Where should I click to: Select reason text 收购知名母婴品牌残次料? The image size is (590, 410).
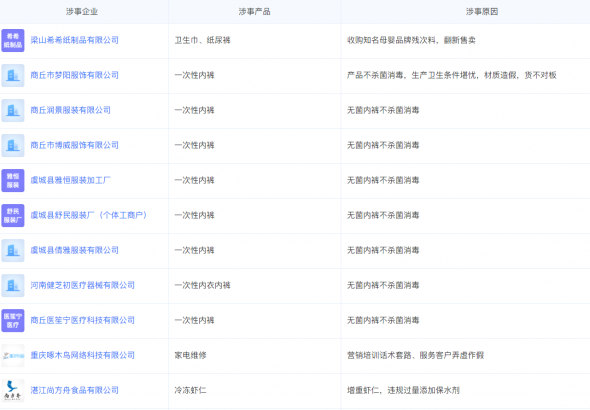(x=391, y=40)
